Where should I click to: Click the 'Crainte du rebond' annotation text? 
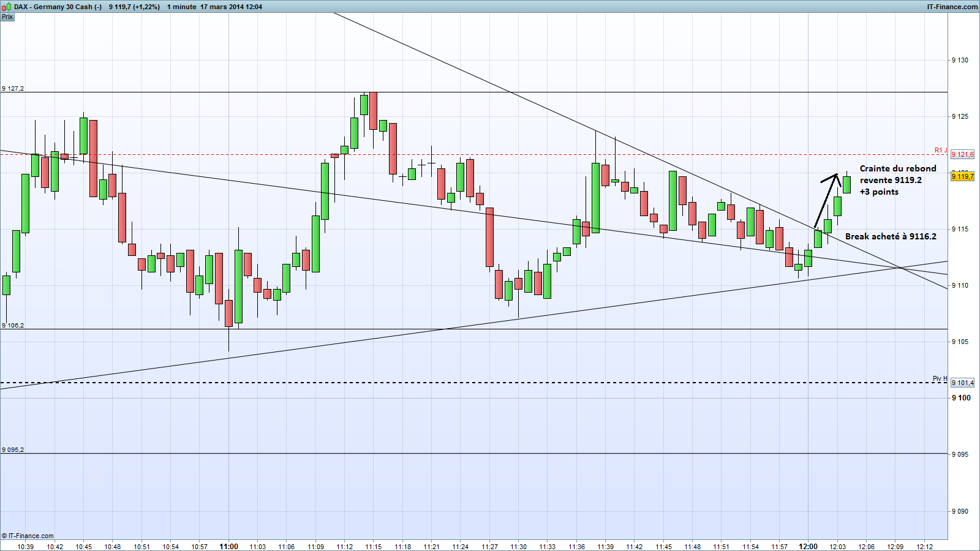tap(898, 168)
